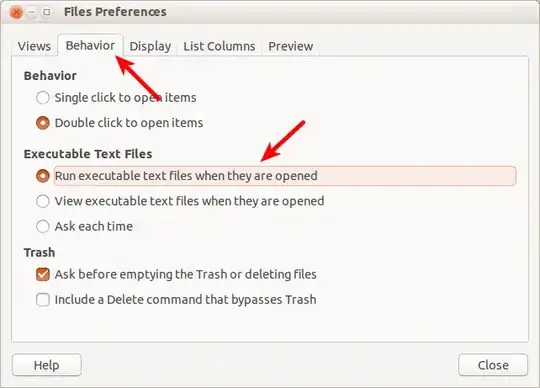Click the Files Preferences title bar text

click(x=115, y=12)
